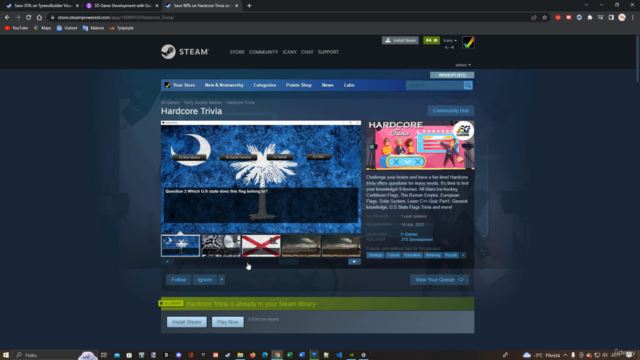Screen dimensions: 640x360
Task: Open the COMMUNITY header menu
Action: (x=263, y=52)
